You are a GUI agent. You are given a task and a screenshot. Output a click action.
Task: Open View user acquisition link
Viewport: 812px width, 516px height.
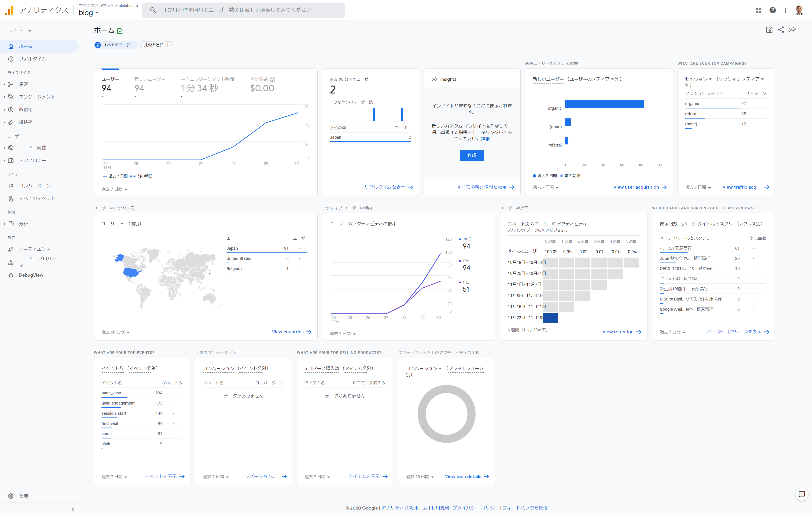[x=640, y=187]
